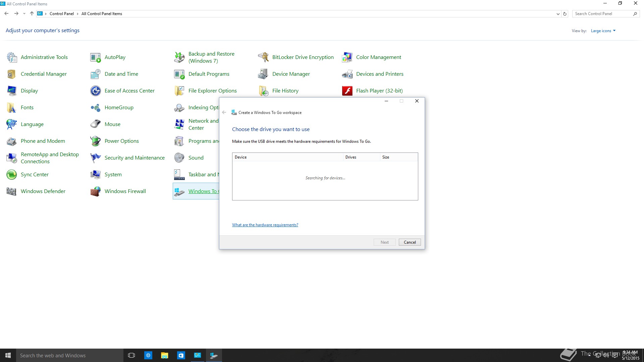Open Credential Manager icon
Screen dimensions: 644x362
(x=12, y=74)
